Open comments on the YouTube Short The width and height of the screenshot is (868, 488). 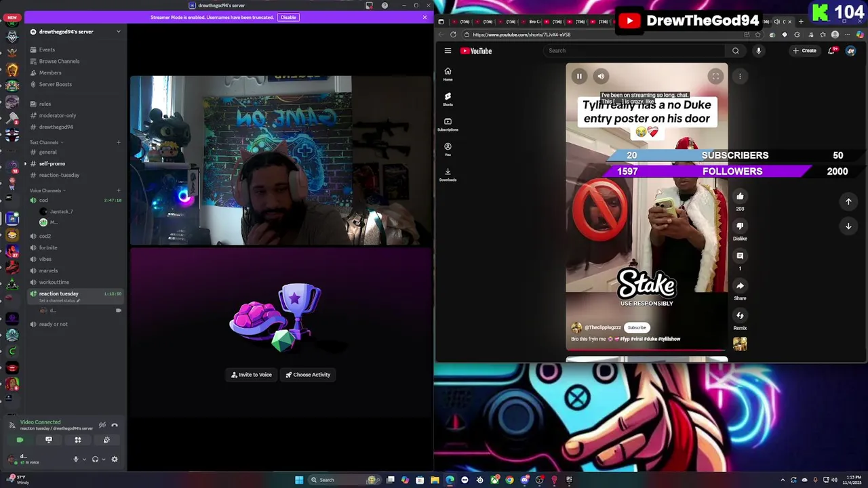click(x=740, y=256)
